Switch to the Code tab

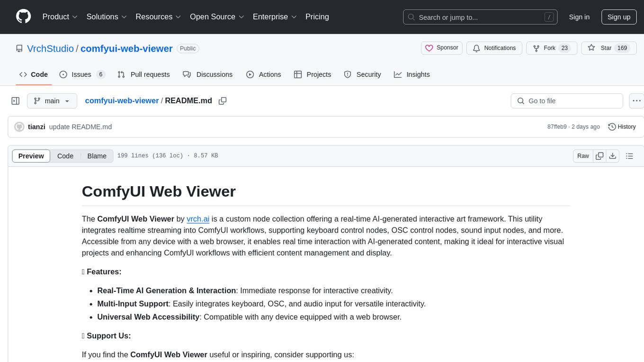pyautogui.click(x=33, y=74)
